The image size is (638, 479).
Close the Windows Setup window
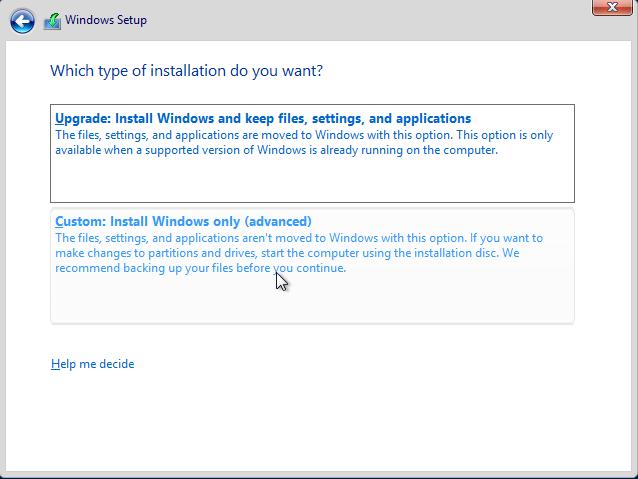click(612, 7)
